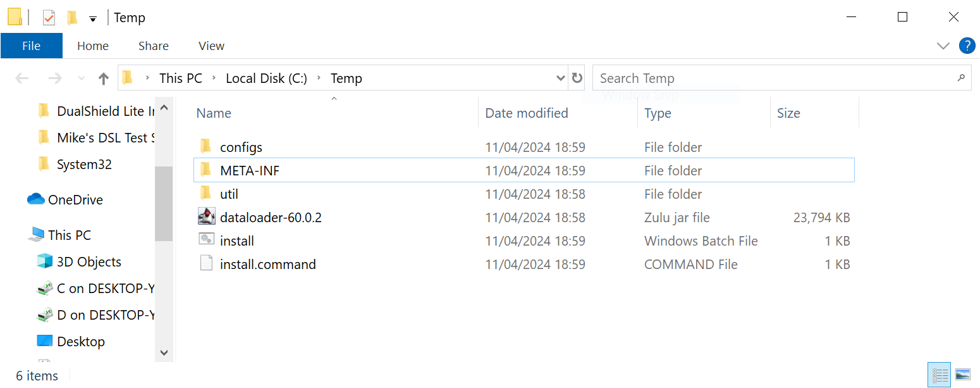This screenshot has height=388, width=980.
Task: Open the File menu
Action: tap(31, 46)
